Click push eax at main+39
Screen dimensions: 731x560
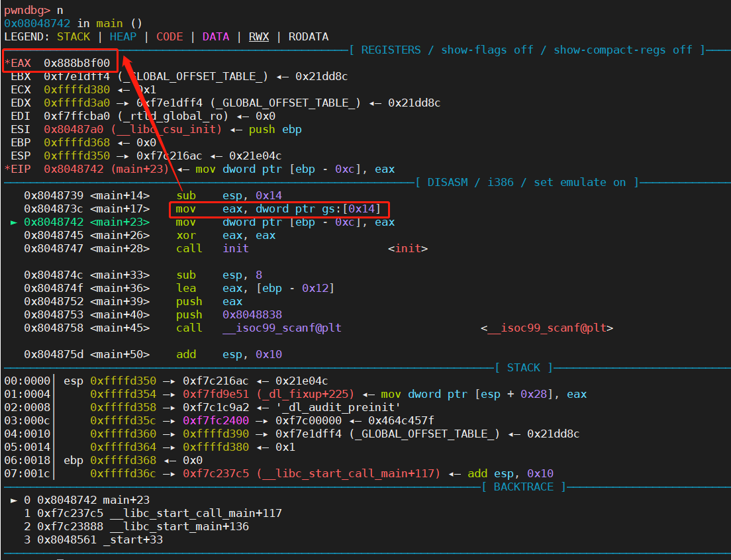[209, 301]
